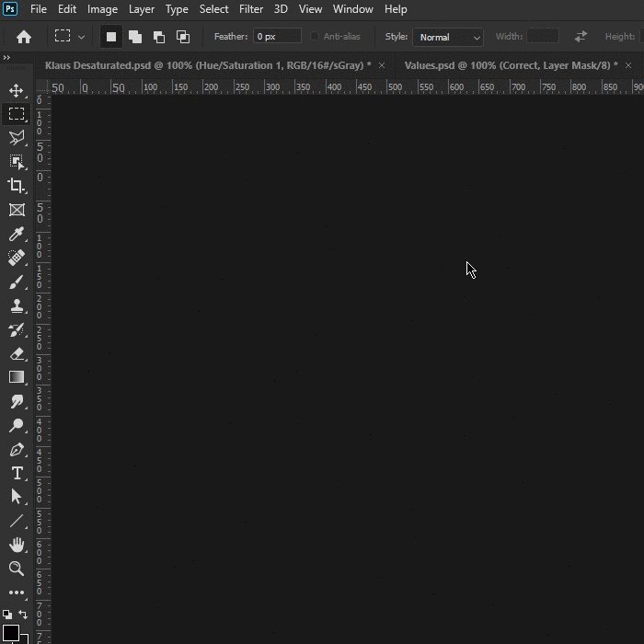This screenshot has height=644, width=644.
Task: Close the Klaus Desaturated.psd tab
Action: coord(382,65)
